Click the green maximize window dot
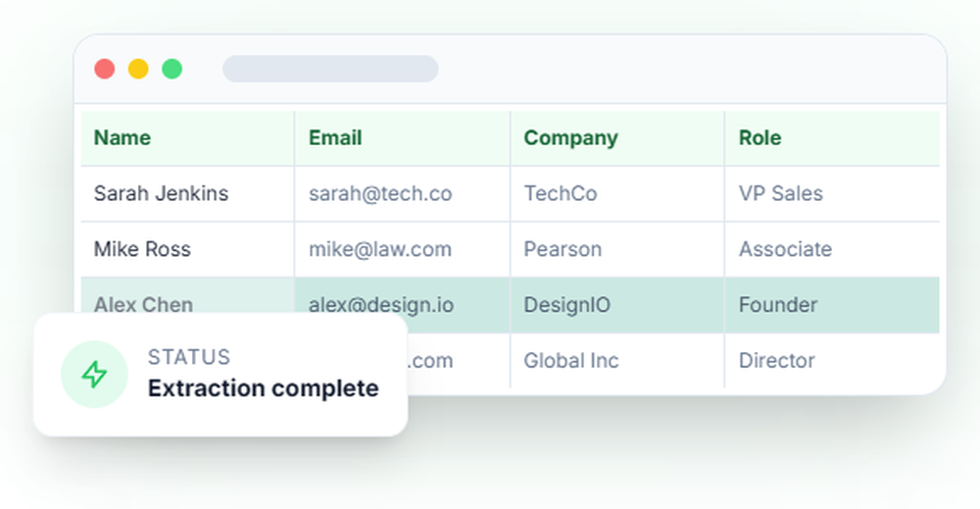 (x=171, y=69)
